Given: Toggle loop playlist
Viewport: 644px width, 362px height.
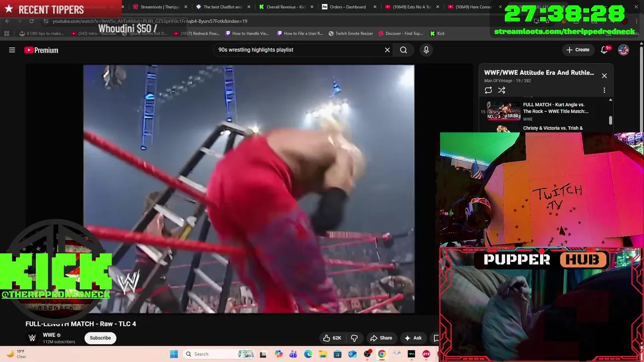Looking at the screenshot, I should coord(488,90).
